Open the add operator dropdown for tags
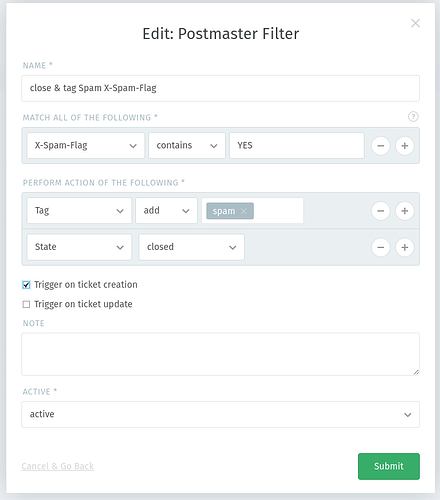This screenshot has height=500, width=440. pyautogui.click(x=166, y=211)
